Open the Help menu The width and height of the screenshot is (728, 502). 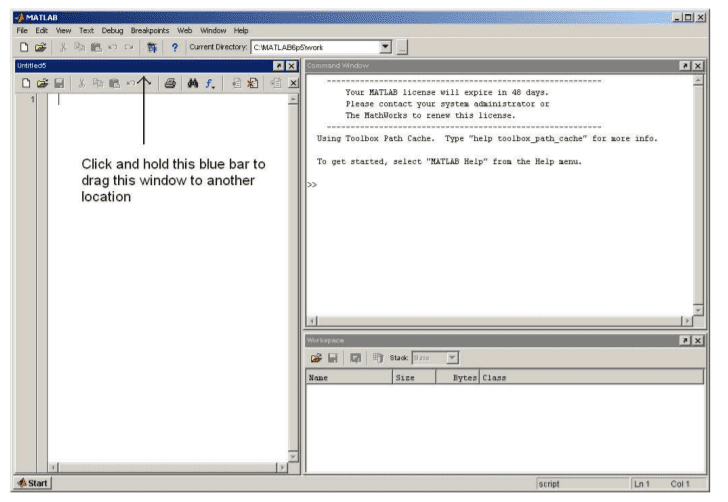[x=241, y=31]
